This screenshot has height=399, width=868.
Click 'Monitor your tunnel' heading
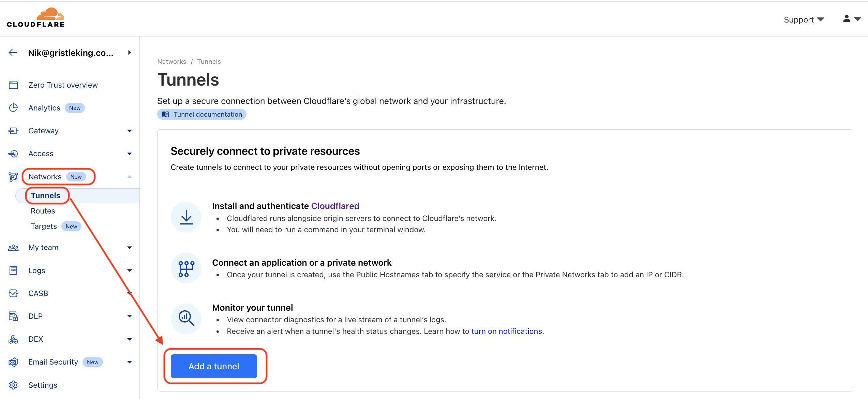click(x=253, y=308)
